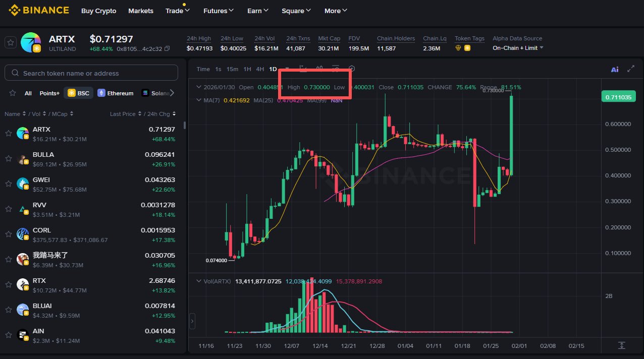
Task: Click the token list scrollbar
Action: pos(184,126)
